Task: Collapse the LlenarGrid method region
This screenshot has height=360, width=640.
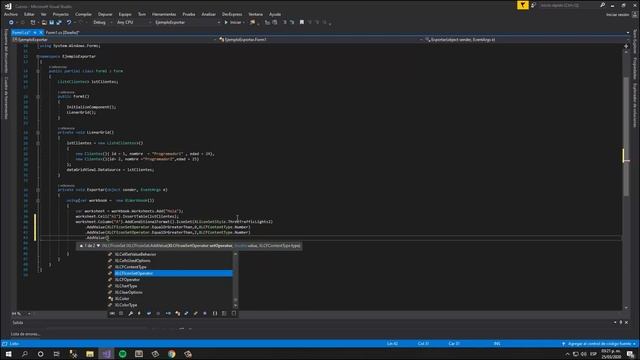Action: (x=38, y=132)
